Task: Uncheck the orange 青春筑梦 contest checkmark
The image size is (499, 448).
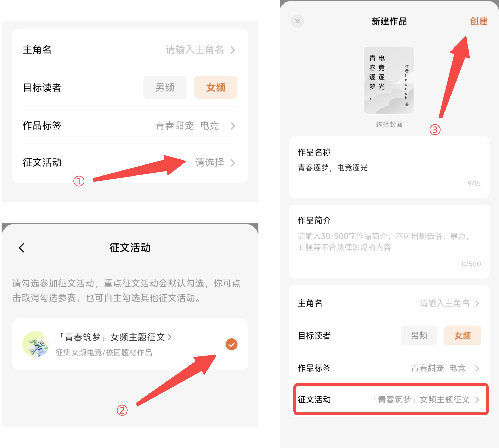Action: [231, 344]
